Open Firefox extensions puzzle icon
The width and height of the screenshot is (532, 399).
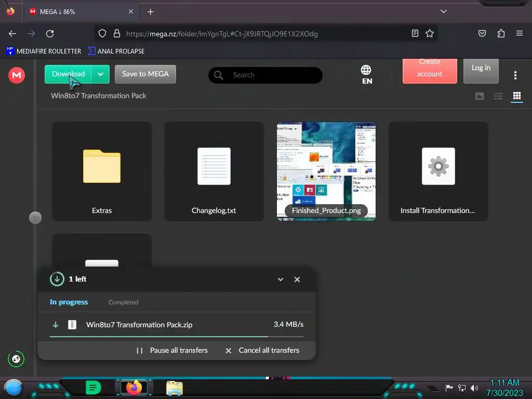[x=501, y=33]
